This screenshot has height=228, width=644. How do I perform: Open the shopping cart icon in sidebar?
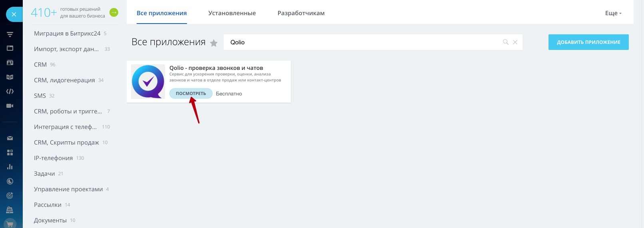tap(10, 224)
